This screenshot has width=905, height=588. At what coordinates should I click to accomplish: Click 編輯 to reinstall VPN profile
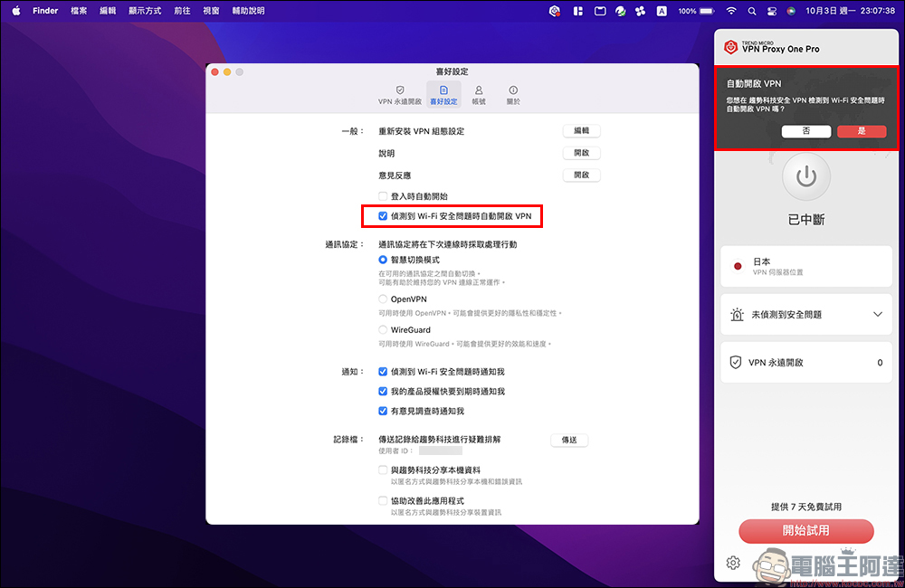click(581, 131)
